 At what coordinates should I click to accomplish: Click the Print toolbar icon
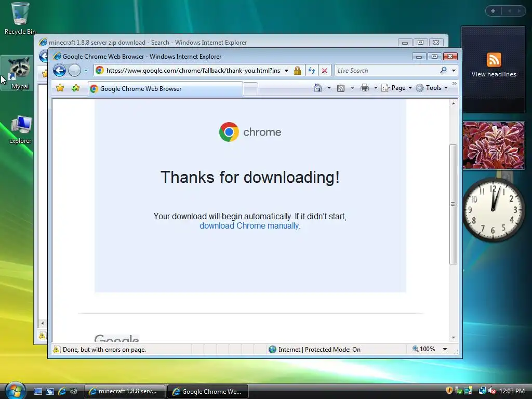coord(364,88)
